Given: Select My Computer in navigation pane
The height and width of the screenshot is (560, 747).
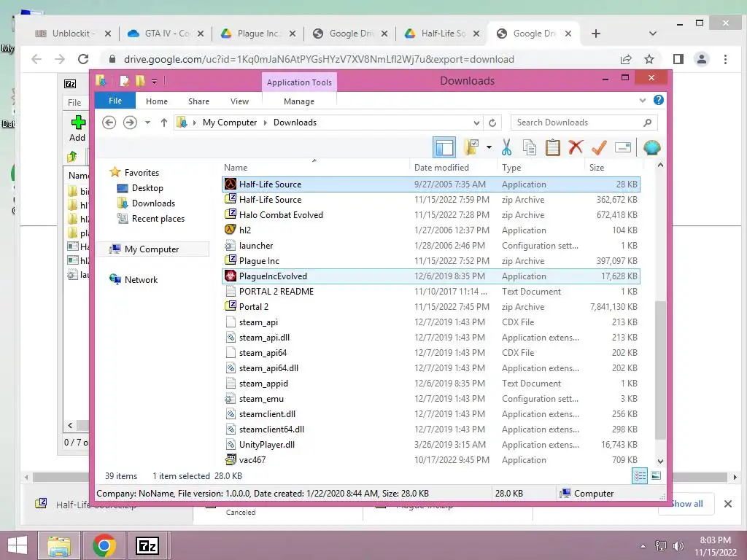Looking at the screenshot, I should click(x=152, y=249).
